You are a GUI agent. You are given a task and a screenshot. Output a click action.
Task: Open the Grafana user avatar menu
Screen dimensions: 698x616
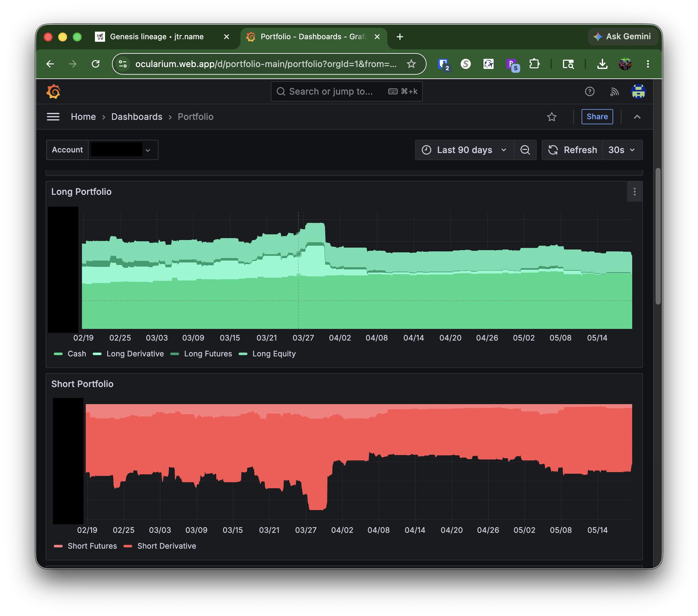(638, 91)
